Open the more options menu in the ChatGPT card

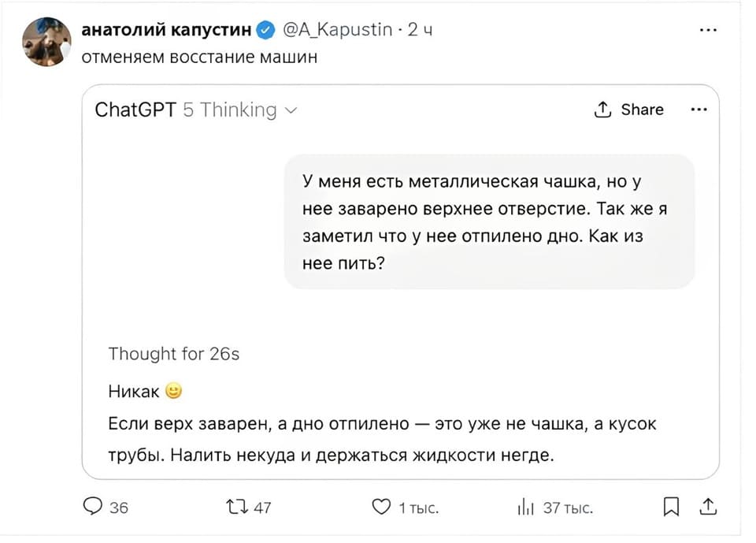699,110
